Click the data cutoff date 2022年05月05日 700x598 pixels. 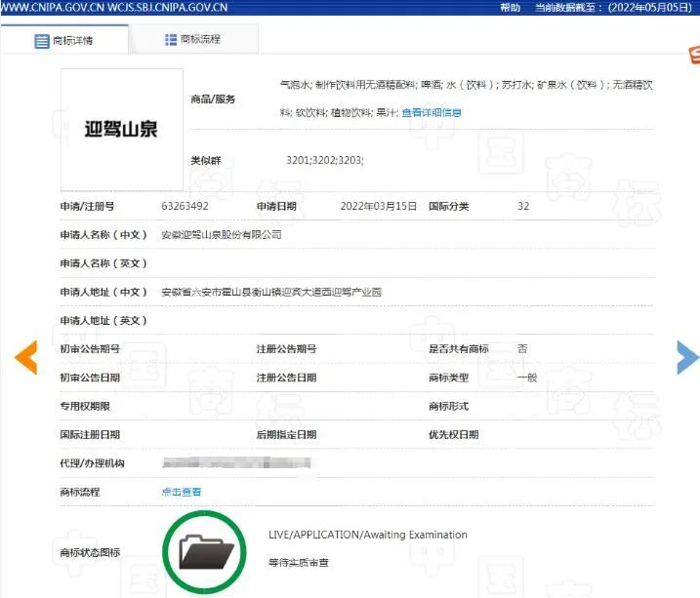pos(649,8)
